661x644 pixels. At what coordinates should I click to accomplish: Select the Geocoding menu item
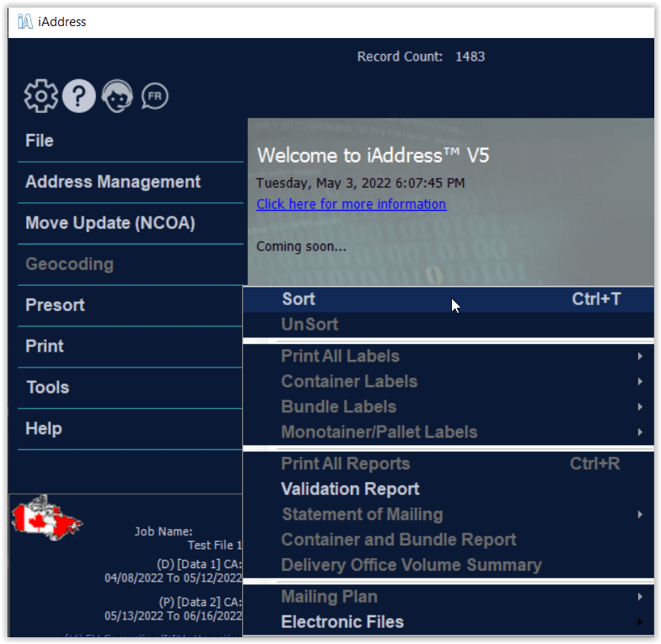point(69,265)
